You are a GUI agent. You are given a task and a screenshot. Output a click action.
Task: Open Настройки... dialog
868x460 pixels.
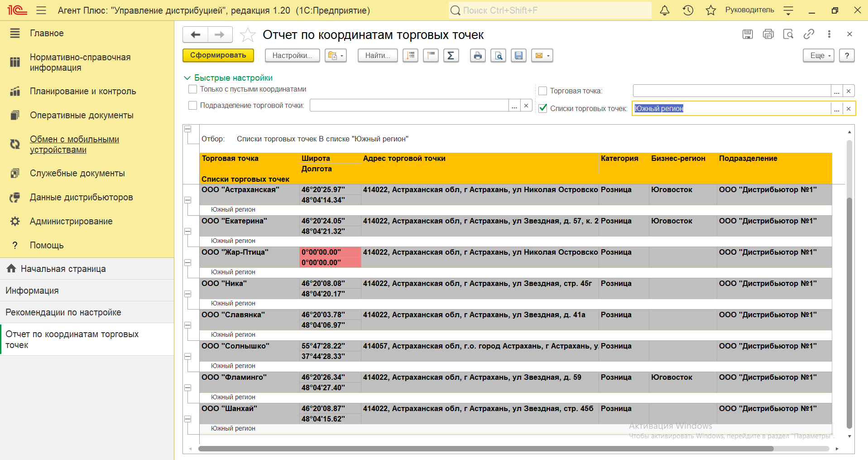pos(293,55)
